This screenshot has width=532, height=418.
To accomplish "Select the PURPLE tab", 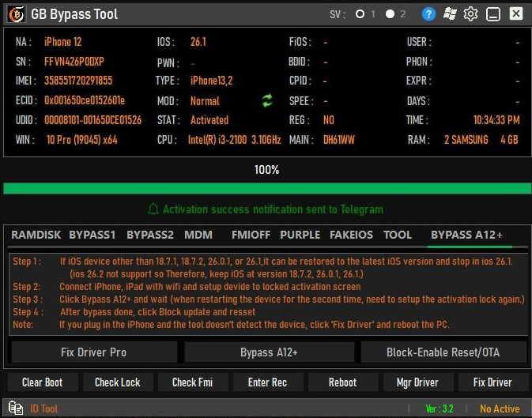I will pos(300,235).
